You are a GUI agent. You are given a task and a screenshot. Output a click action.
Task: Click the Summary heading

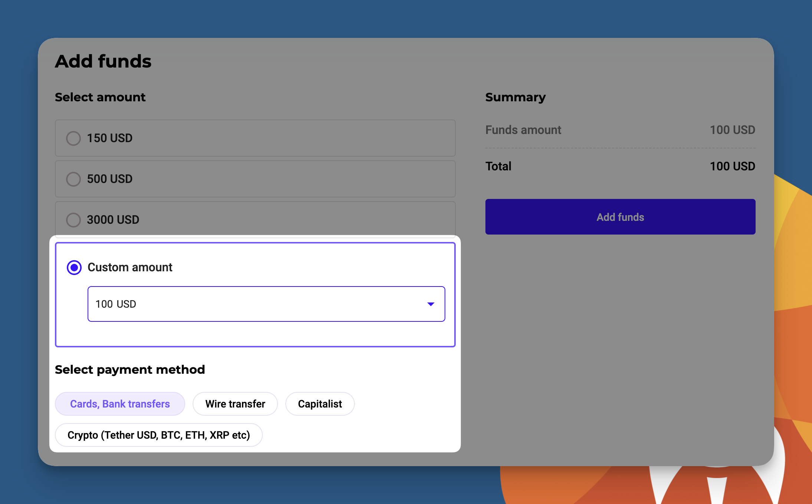click(515, 97)
